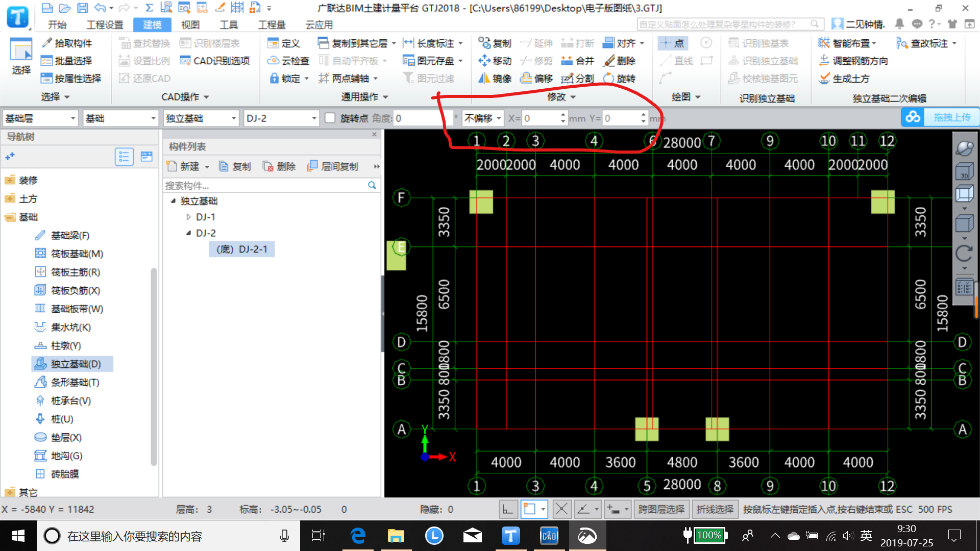Click the orbit rotate view icon

(x=964, y=148)
